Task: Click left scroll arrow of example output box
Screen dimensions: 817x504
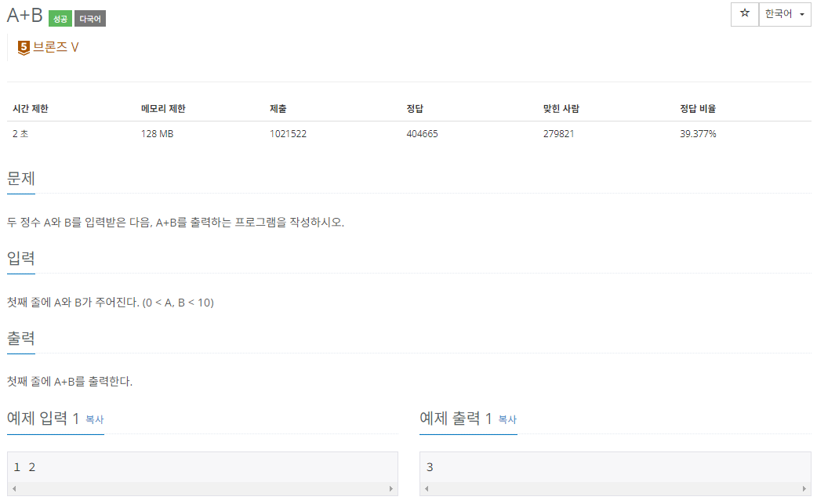Action: pyautogui.click(x=427, y=488)
